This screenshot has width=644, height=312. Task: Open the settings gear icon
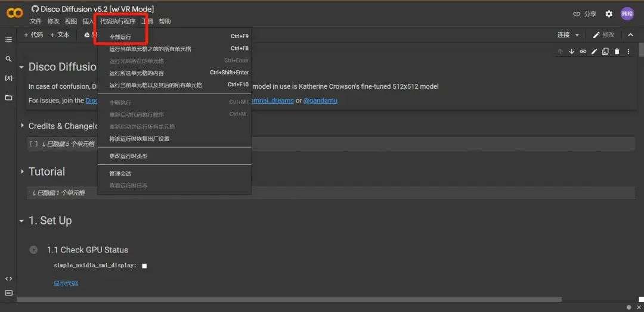tap(609, 14)
